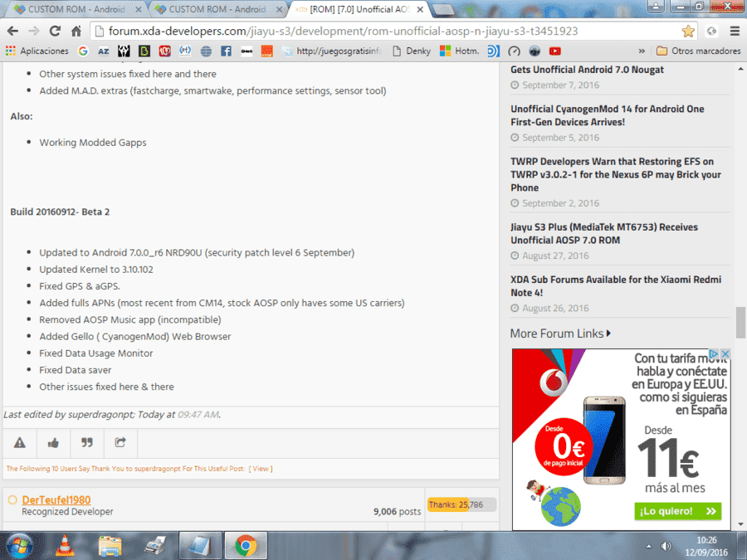Thank the post with thumbs-up icon
This screenshot has height=560, width=747.
[53, 443]
